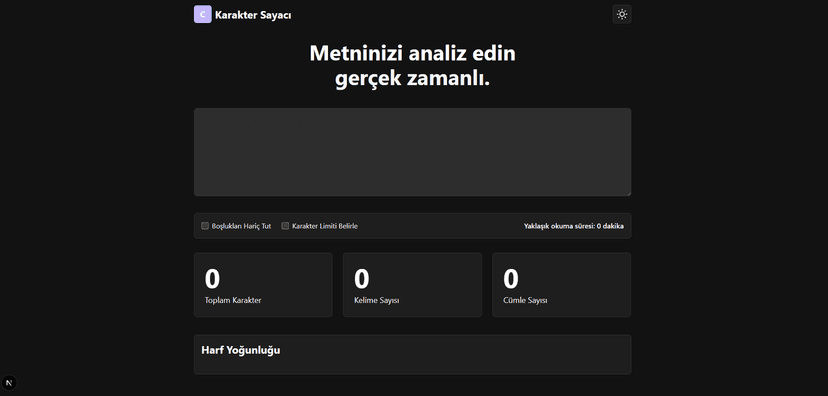Tick the Boşlukları Hariç Tut checkbox
The width and height of the screenshot is (828, 396).
point(205,226)
